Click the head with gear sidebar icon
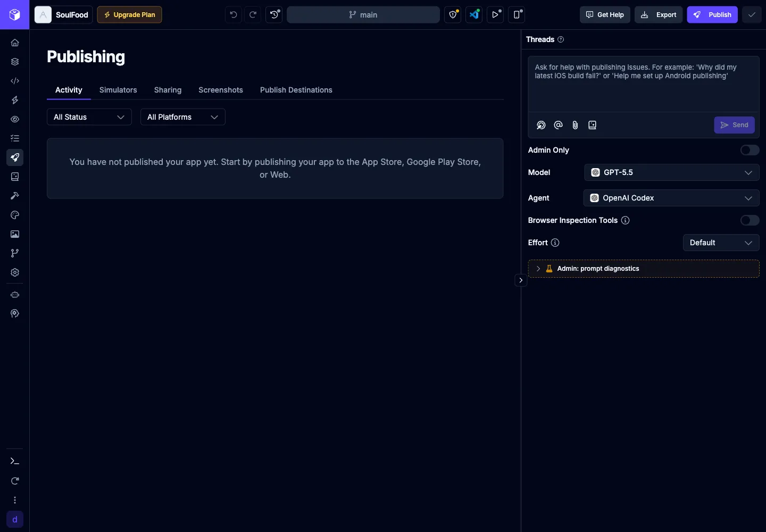Image resolution: width=766 pixels, height=532 pixels. pos(15,314)
